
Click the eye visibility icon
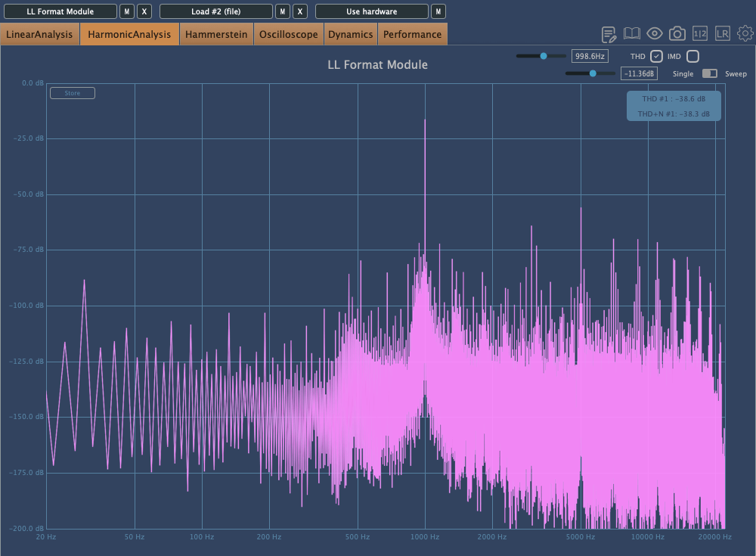pos(655,34)
